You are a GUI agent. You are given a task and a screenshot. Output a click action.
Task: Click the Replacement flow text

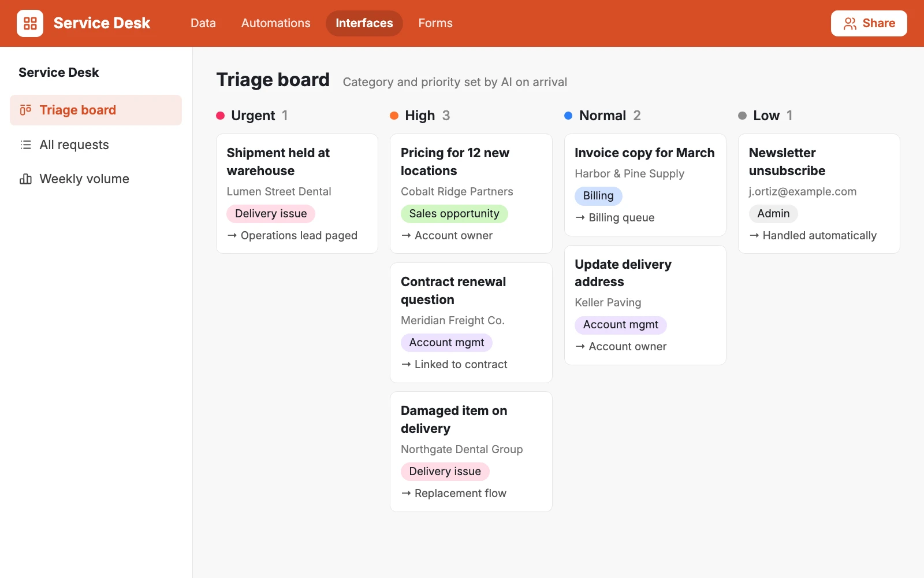point(460,494)
